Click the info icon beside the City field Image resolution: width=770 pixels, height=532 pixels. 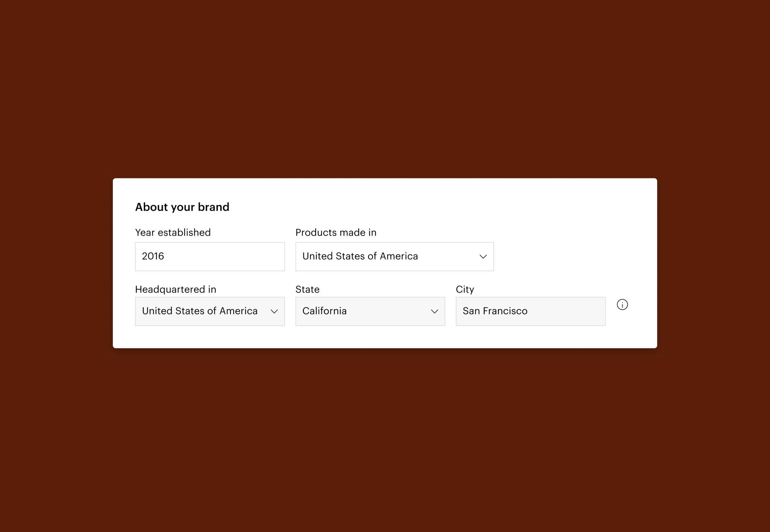click(622, 305)
